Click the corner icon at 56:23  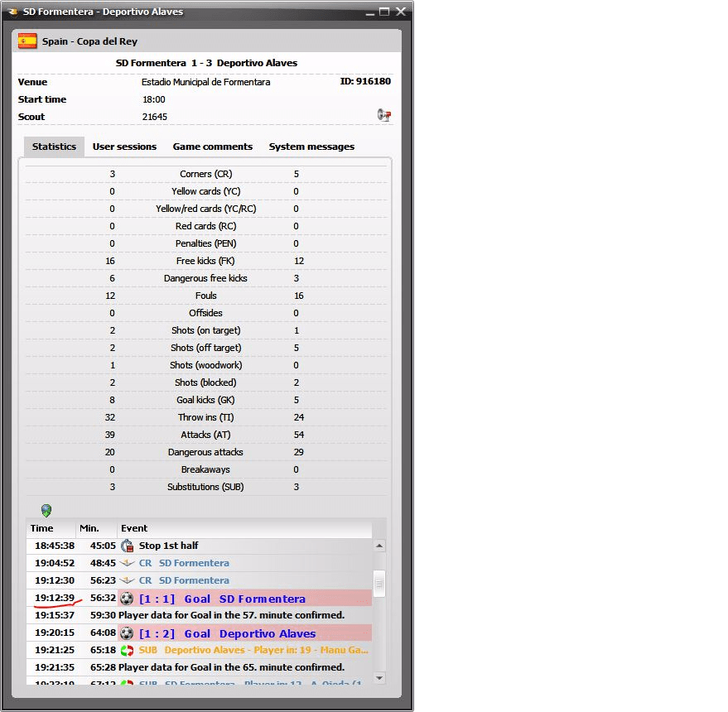pyautogui.click(x=127, y=581)
